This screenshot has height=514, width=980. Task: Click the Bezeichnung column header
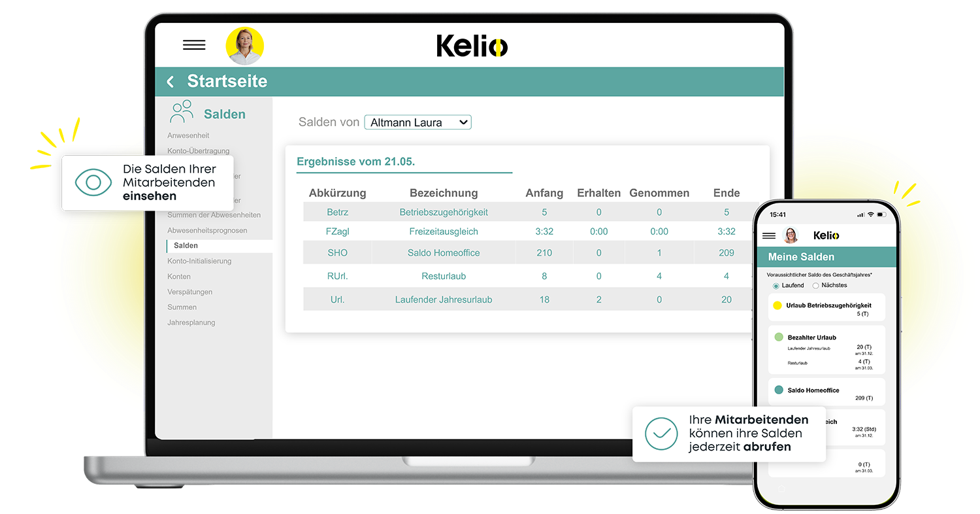tap(444, 193)
